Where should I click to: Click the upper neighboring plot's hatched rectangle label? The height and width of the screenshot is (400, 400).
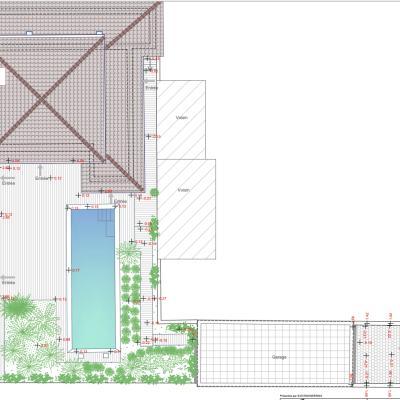point(182,118)
